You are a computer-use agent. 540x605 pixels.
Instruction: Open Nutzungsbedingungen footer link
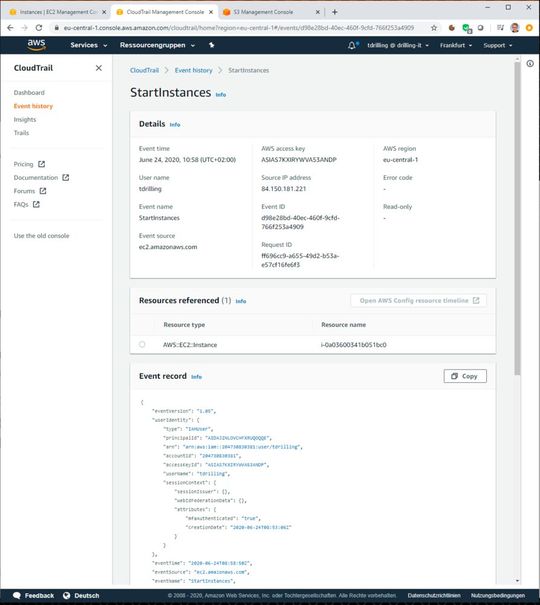498,595
